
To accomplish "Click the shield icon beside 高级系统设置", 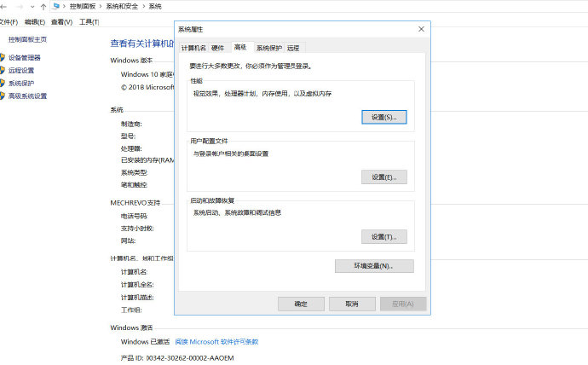I will [x=3, y=96].
